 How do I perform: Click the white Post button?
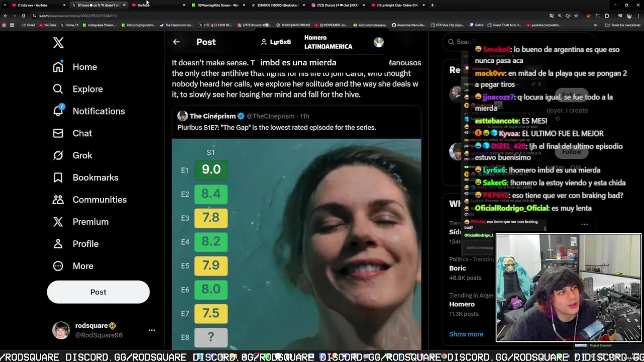click(98, 292)
